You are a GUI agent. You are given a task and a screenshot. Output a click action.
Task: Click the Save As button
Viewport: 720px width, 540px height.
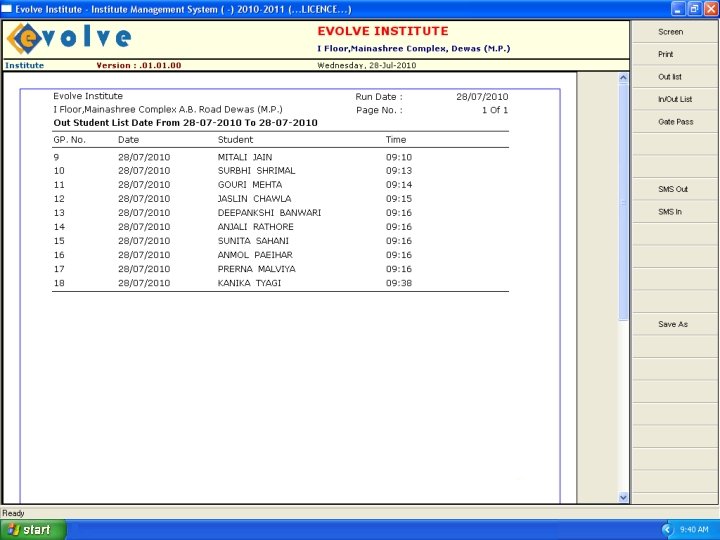[x=674, y=324]
